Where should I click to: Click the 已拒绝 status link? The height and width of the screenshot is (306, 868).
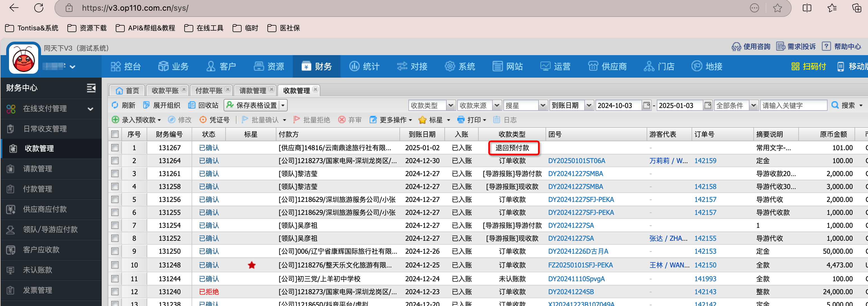click(x=209, y=291)
